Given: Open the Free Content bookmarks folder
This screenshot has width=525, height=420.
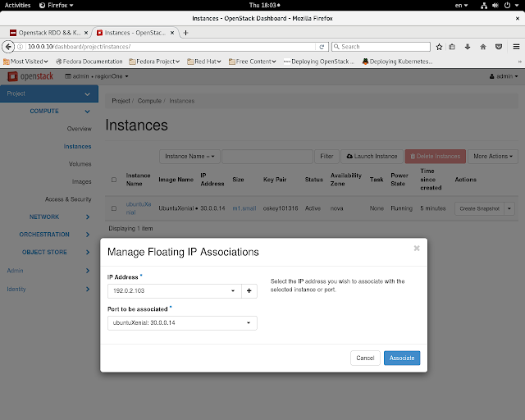Looking at the screenshot, I should click(252, 62).
